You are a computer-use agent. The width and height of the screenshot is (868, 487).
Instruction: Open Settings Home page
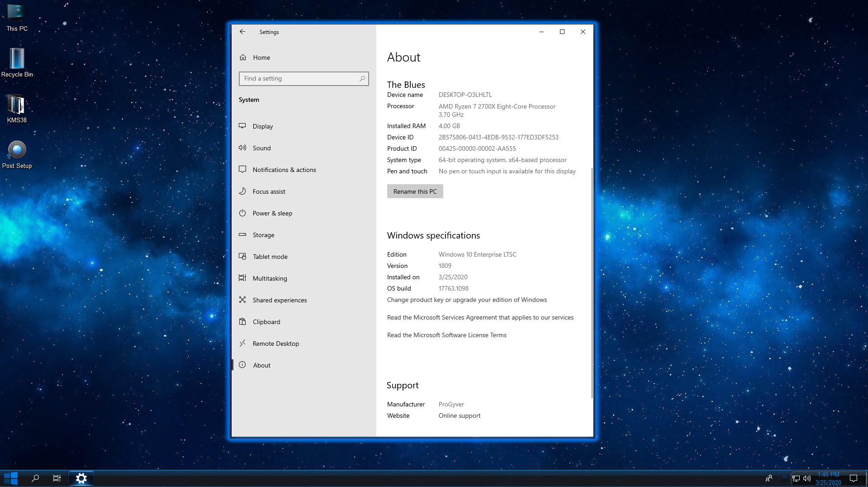pyautogui.click(x=304, y=57)
